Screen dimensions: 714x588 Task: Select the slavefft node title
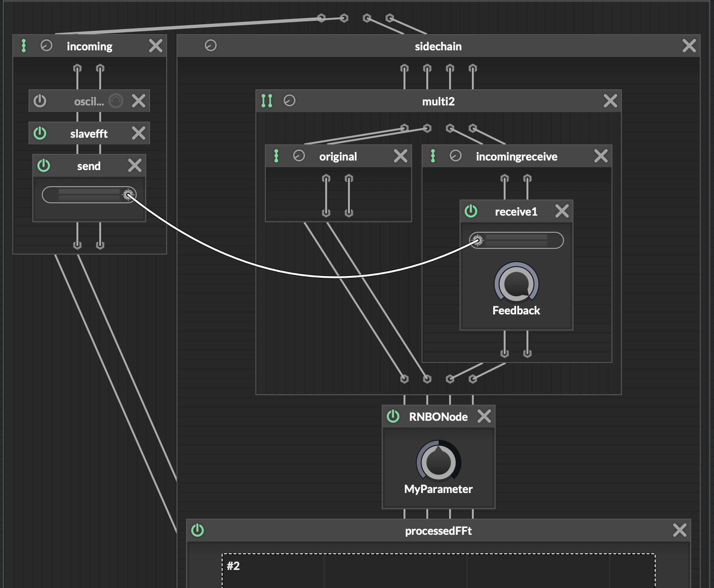[x=89, y=133]
